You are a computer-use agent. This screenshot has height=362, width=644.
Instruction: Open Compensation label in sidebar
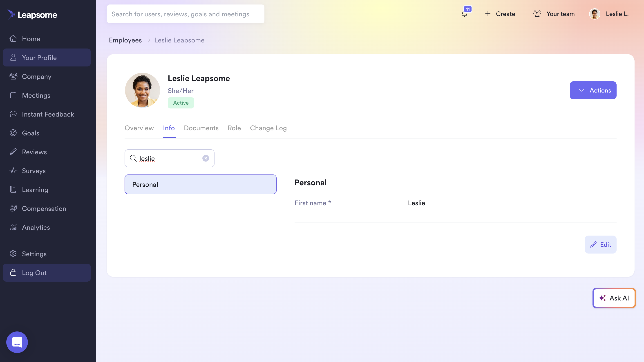tap(44, 208)
